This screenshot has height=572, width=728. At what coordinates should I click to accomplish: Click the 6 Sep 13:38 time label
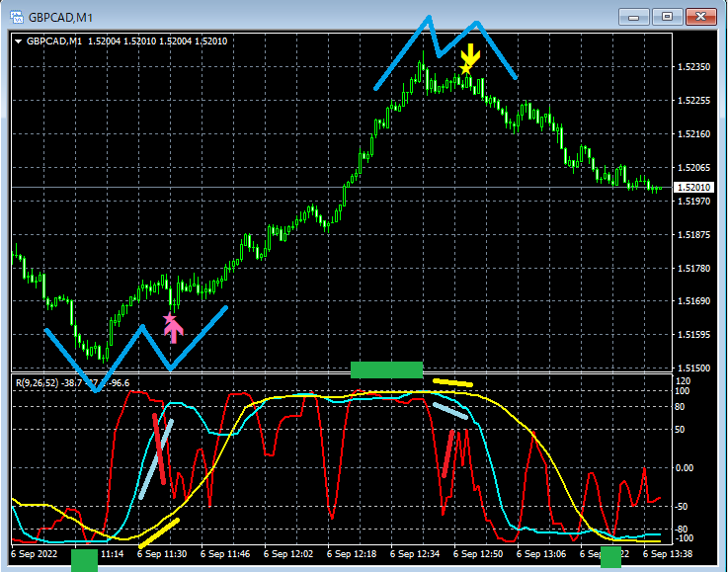pyautogui.click(x=668, y=554)
